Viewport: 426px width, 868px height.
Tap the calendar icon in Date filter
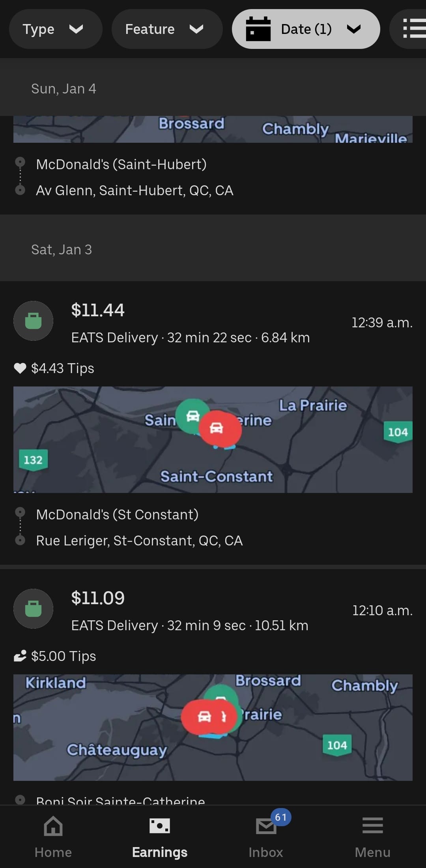(258, 29)
